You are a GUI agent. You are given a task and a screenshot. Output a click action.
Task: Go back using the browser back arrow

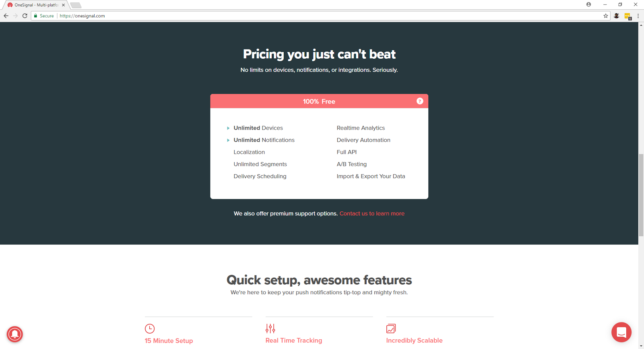[x=6, y=16]
